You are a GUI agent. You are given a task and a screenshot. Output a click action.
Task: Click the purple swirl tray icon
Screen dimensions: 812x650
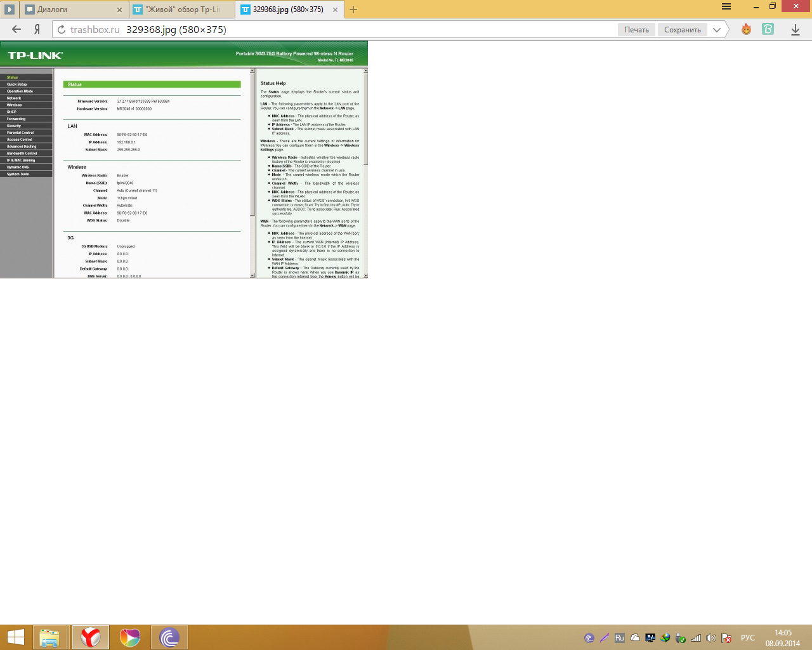click(589, 638)
